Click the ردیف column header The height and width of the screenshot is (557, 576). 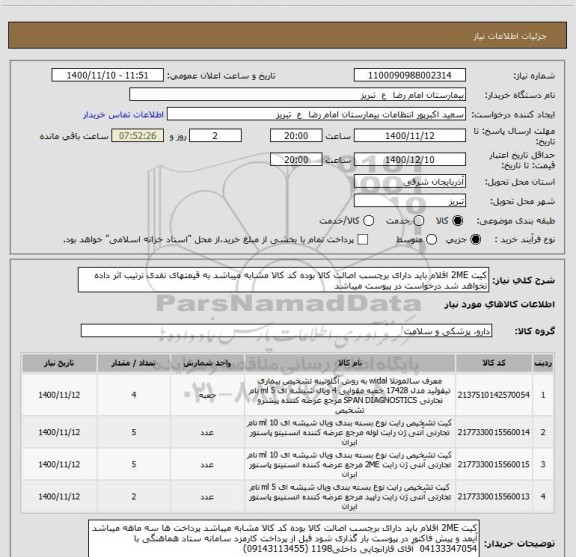coord(543,363)
